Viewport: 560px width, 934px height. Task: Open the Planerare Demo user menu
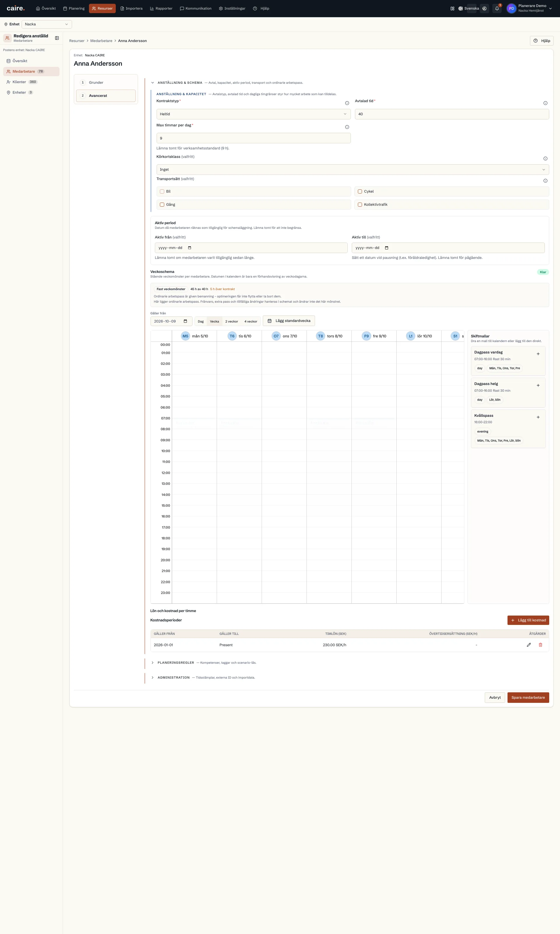tap(529, 8)
